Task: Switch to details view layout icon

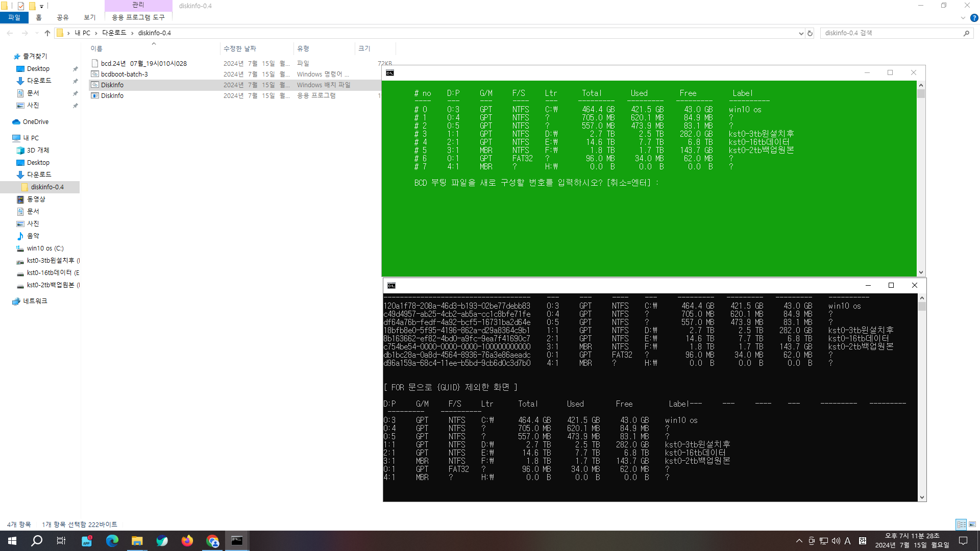Action: point(961,524)
